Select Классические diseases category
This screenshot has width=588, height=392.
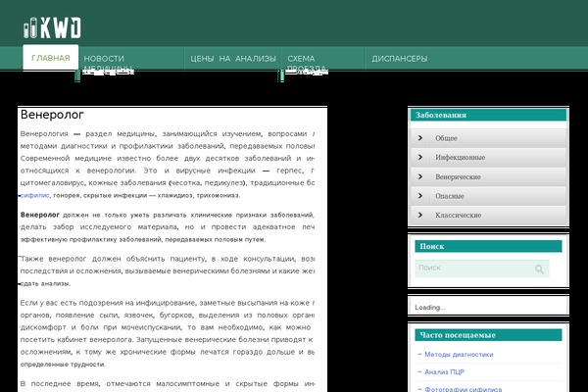click(459, 215)
